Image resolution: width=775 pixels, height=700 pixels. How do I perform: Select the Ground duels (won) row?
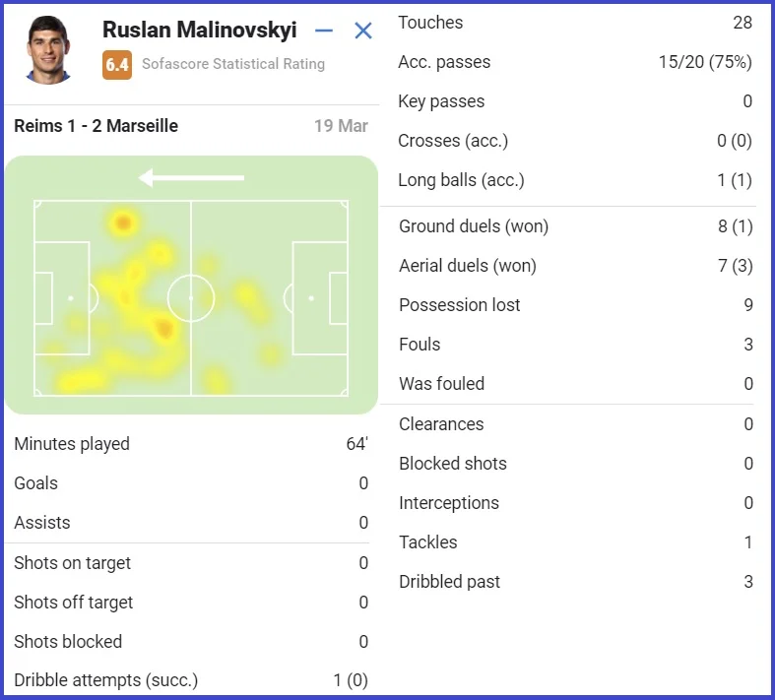pos(575,226)
